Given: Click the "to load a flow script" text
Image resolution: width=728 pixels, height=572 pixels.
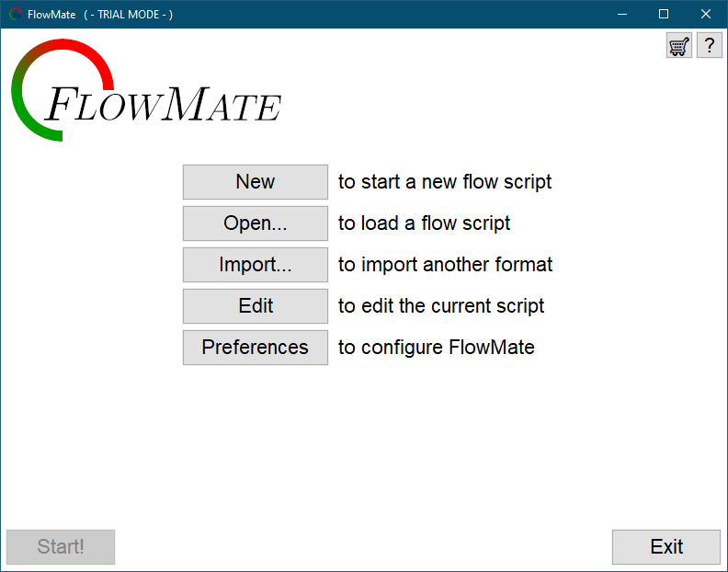Looking at the screenshot, I should (424, 223).
